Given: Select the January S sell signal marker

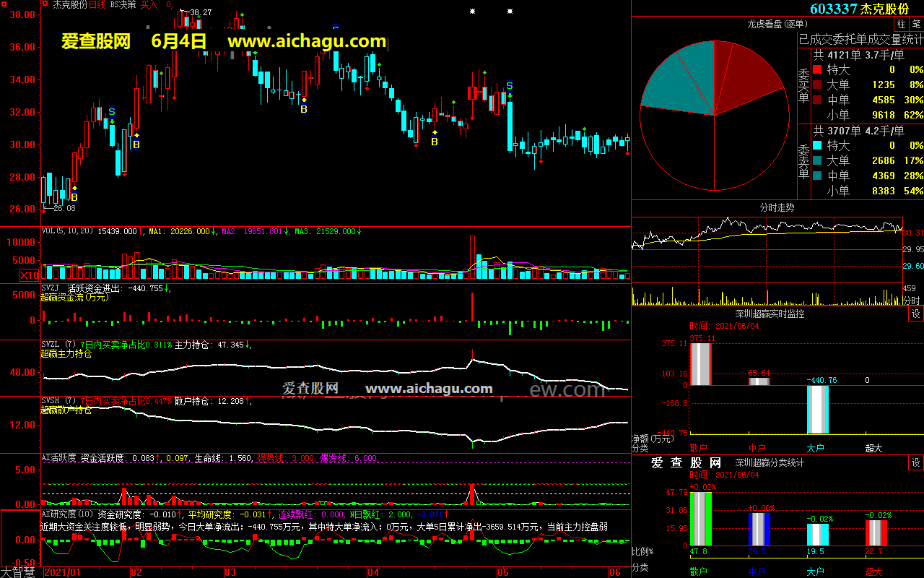Looking at the screenshot, I should point(111,112).
